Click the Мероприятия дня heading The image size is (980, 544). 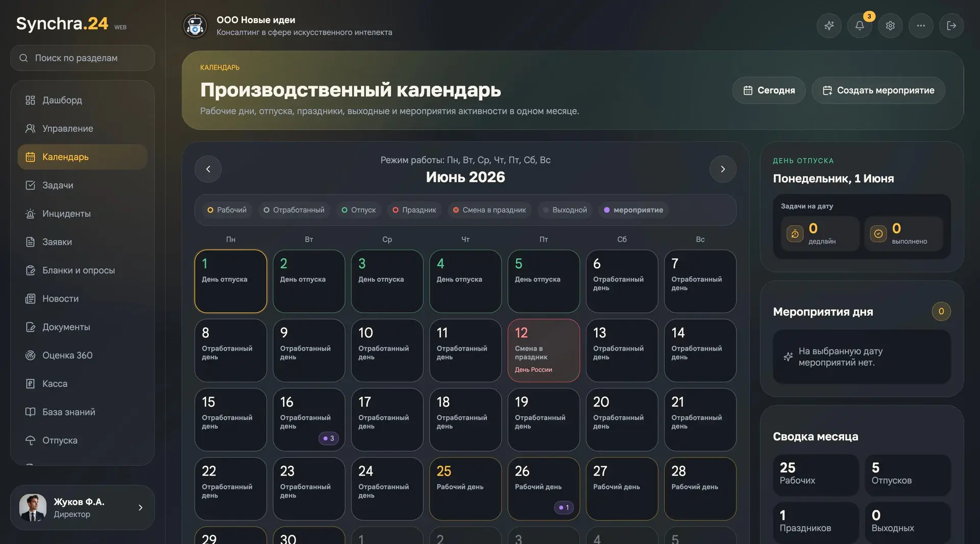click(823, 312)
